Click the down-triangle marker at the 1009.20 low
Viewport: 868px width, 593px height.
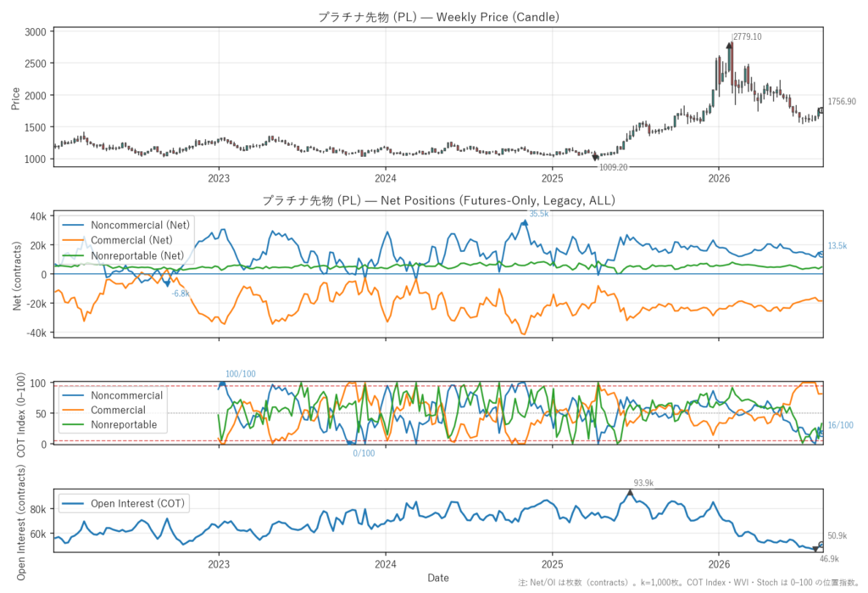[x=596, y=158]
